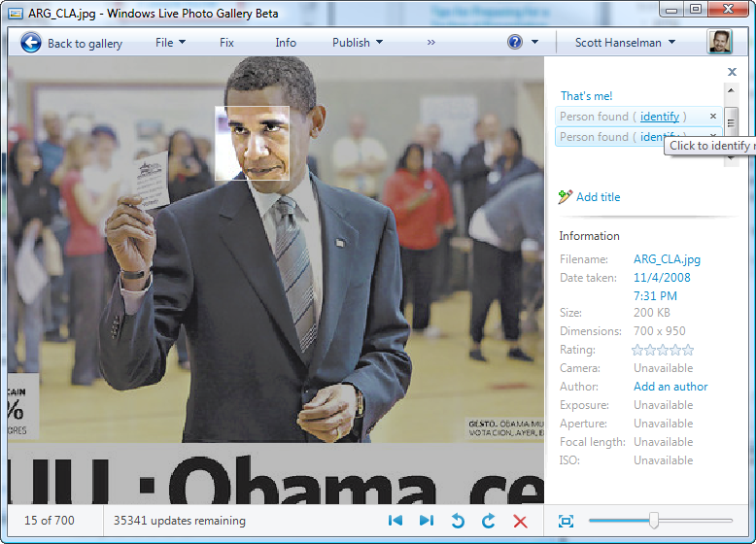Close the info pane

[x=732, y=72]
